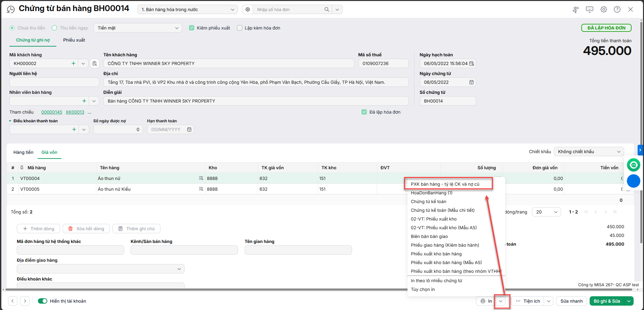Open form settings gear at top right
The width and height of the screenshot is (644, 310).
[x=604, y=9]
